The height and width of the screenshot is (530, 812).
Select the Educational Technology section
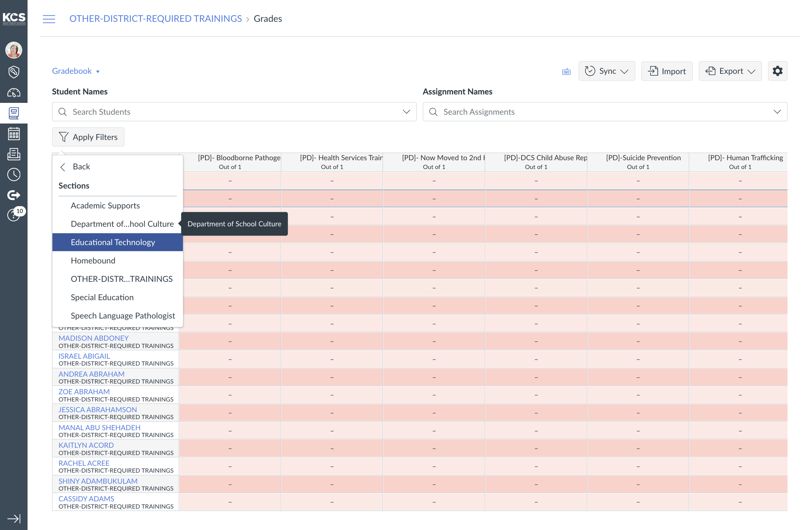[x=117, y=242]
